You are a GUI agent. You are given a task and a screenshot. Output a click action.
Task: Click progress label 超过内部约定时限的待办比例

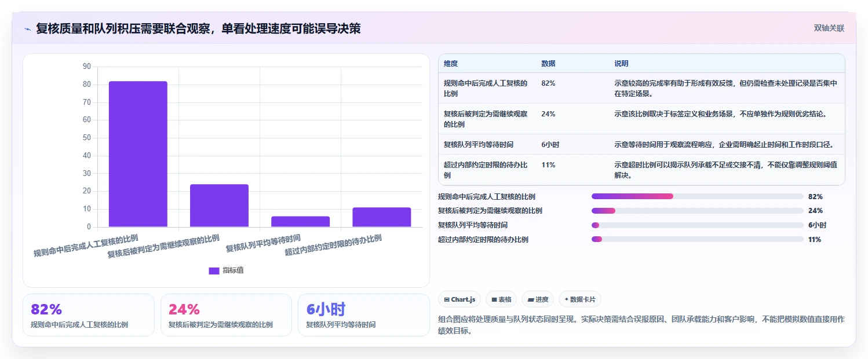tap(483, 240)
